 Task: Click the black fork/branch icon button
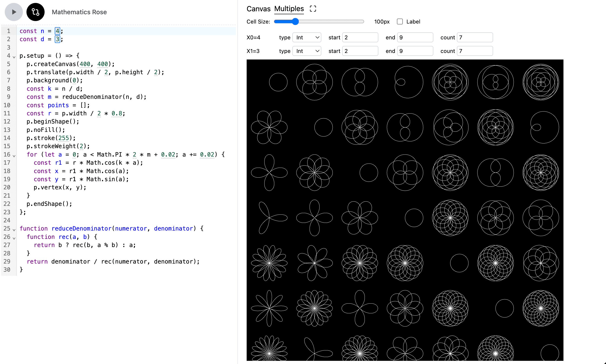click(35, 12)
